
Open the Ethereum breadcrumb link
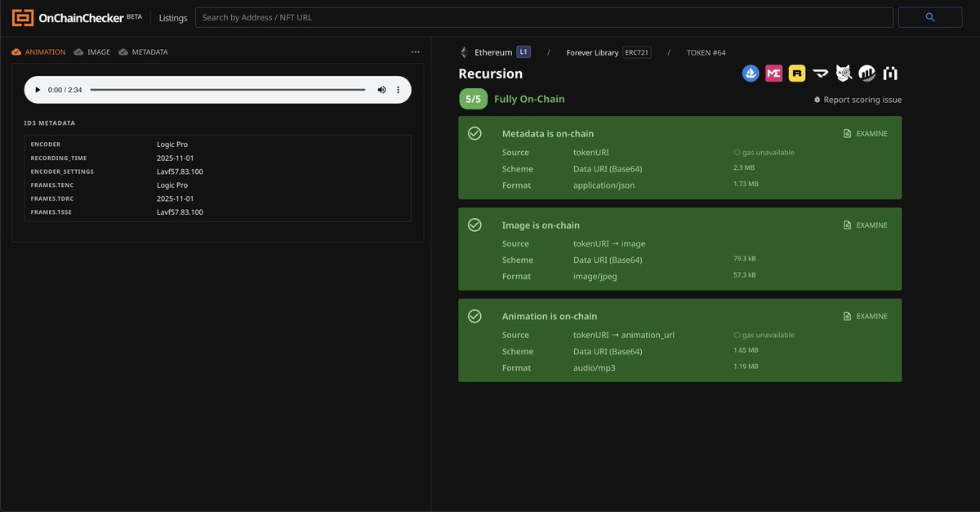(x=493, y=52)
